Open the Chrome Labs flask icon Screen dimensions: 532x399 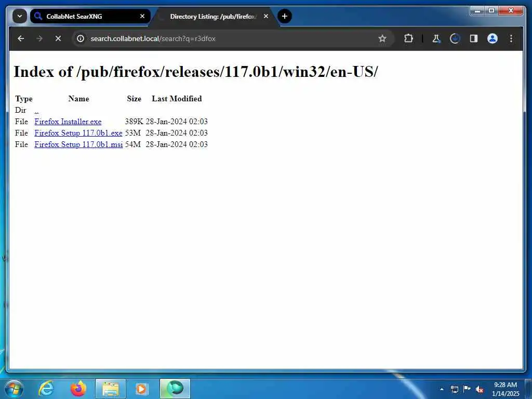pyautogui.click(x=436, y=38)
